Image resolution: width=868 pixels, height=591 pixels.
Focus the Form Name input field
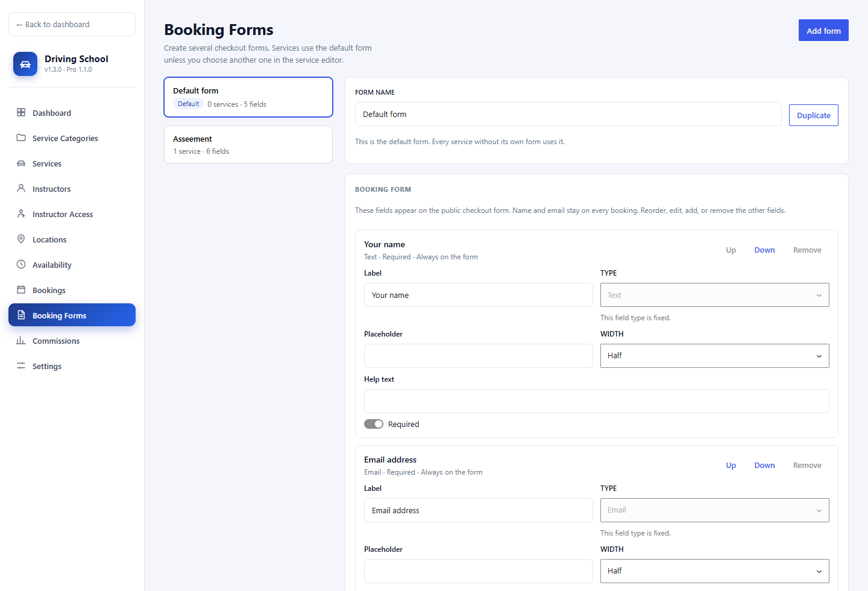coord(568,114)
